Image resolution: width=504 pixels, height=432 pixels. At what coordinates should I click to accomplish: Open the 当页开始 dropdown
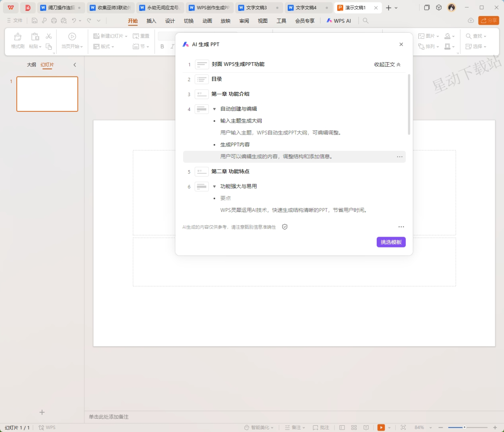pyautogui.click(x=72, y=47)
